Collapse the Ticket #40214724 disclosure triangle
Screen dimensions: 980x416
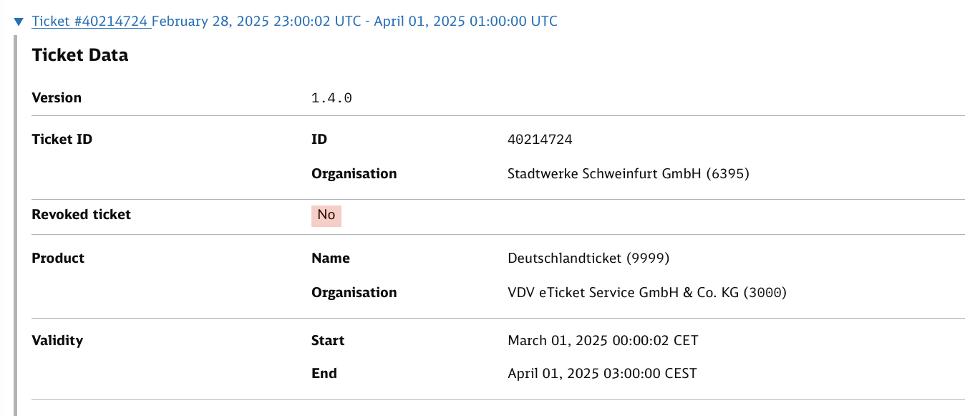pos(19,21)
